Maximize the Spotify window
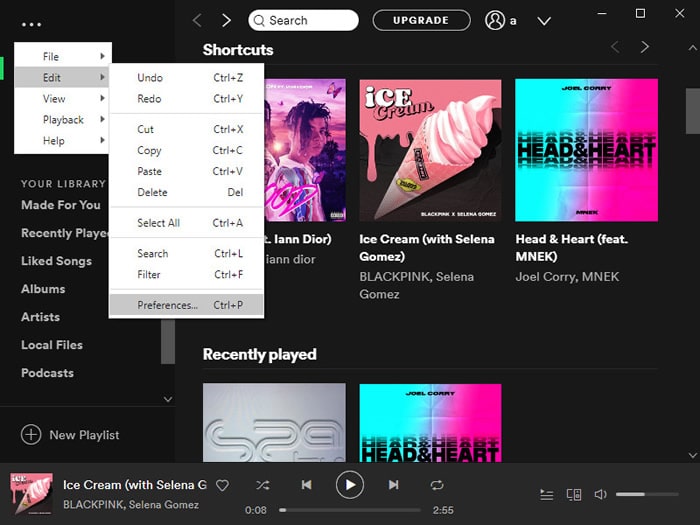The width and height of the screenshot is (700, 525). 640,13
